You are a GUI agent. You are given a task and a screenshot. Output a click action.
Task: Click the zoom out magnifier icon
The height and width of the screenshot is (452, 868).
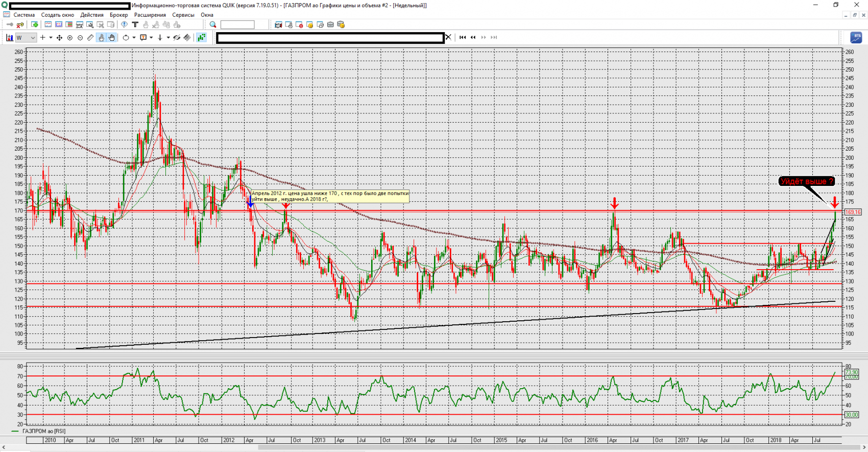(80, 38)
